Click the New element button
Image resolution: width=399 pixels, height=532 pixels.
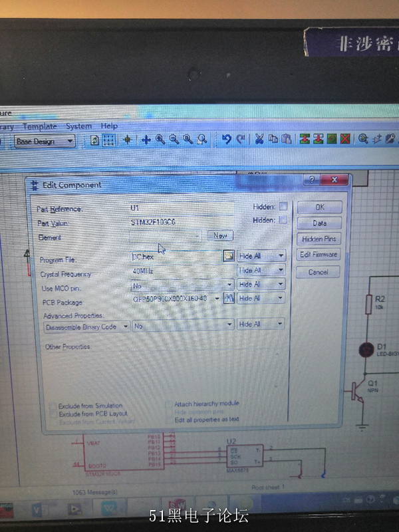220,236
